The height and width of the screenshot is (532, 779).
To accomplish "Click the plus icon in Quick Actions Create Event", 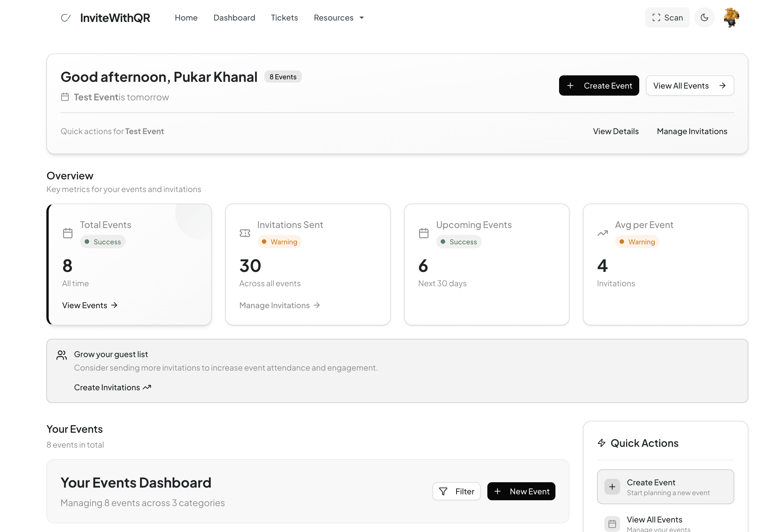I will 612,487.
